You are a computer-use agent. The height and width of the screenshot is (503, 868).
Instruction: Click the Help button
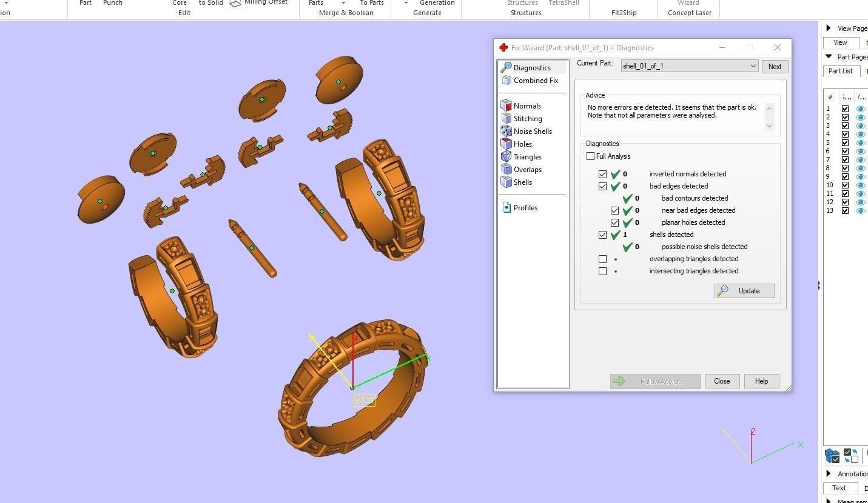tap(761, 381)
